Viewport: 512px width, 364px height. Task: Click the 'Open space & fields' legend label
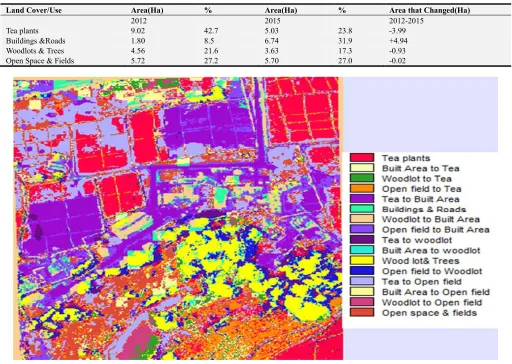pyautogui.click(x=429, y=313)
